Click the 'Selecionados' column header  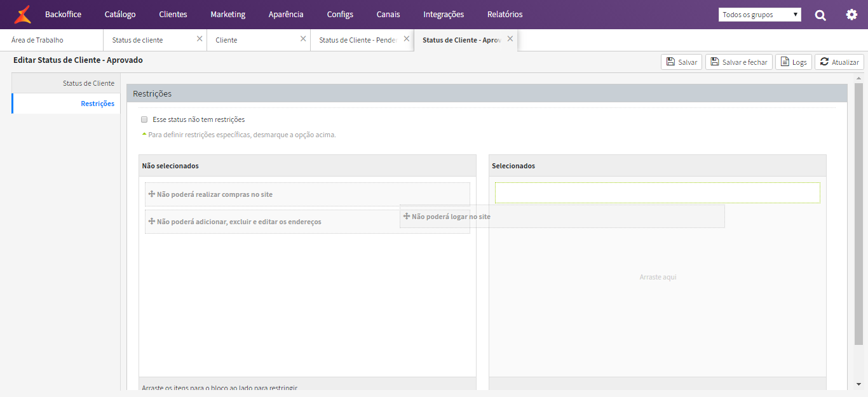tap(658, 166)
